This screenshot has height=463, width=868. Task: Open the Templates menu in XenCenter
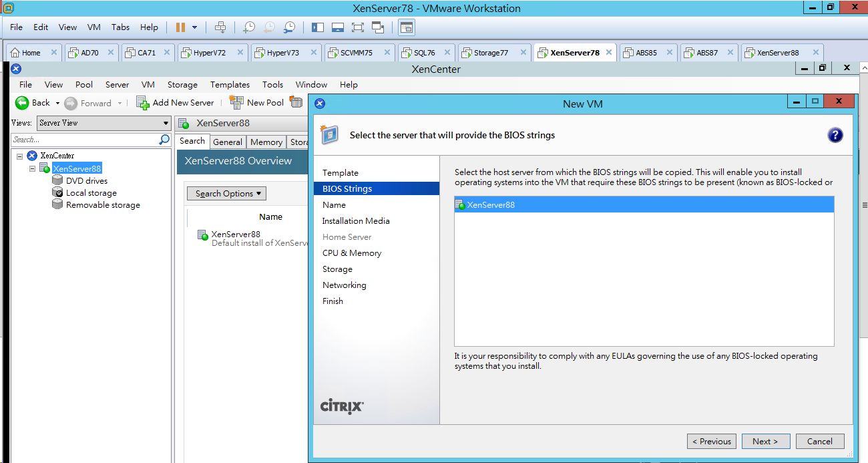click(230, 85)
